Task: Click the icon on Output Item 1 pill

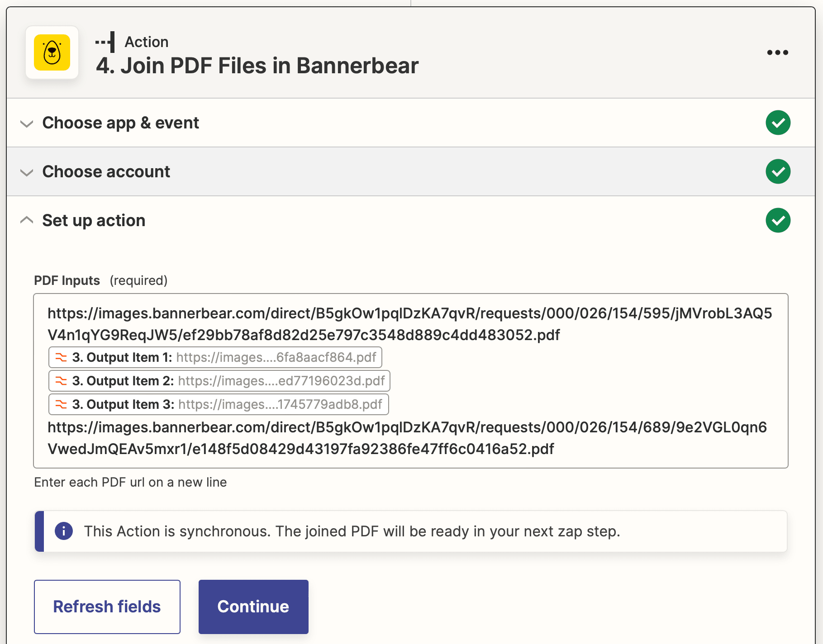Action: pyautogui.click(x=61, y=357)
